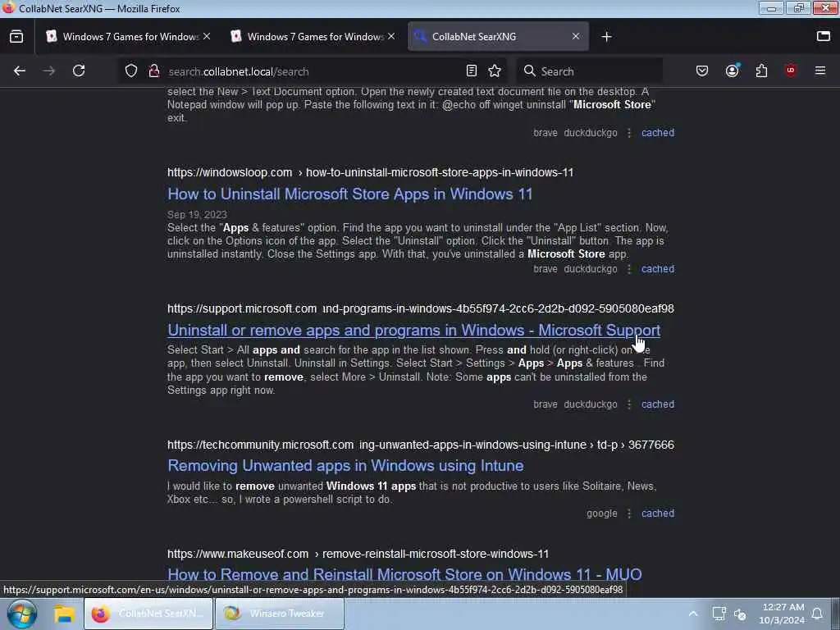Viewport: 840px width, 630px height.
Task: Click the List all tabs icon at top right
Action: tap(824, 36)
